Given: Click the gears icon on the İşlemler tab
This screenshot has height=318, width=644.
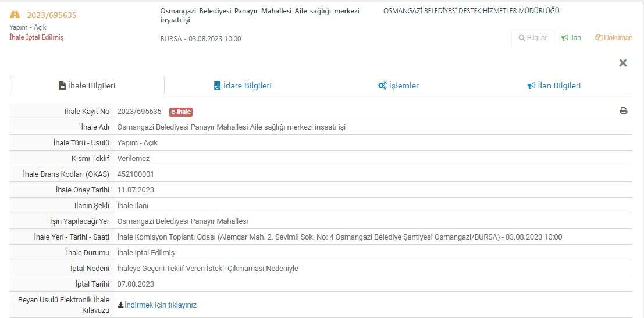Looking at the screenshot, I should pyautogui.click(x=382, y=85).
